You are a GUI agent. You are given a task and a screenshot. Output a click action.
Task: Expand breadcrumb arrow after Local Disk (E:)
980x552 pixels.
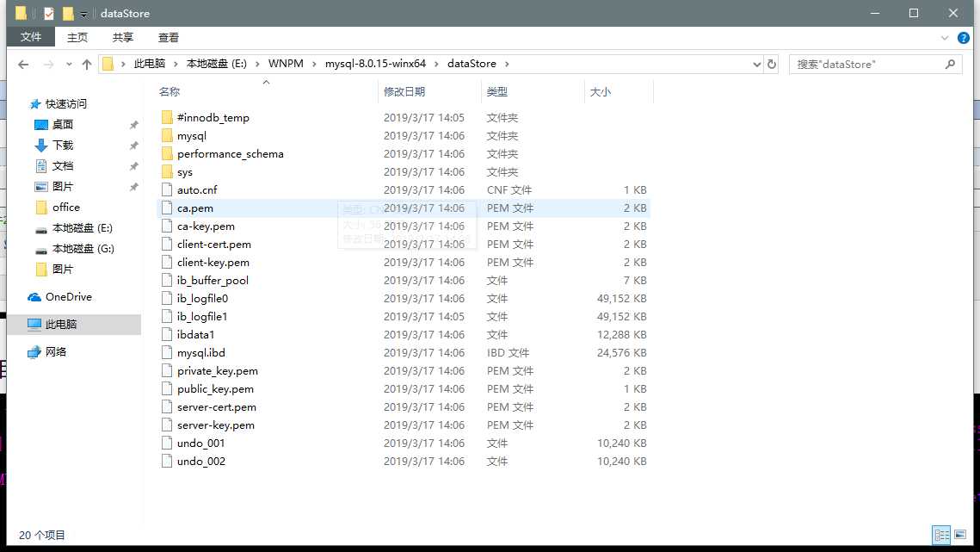(x=257, y=64)
